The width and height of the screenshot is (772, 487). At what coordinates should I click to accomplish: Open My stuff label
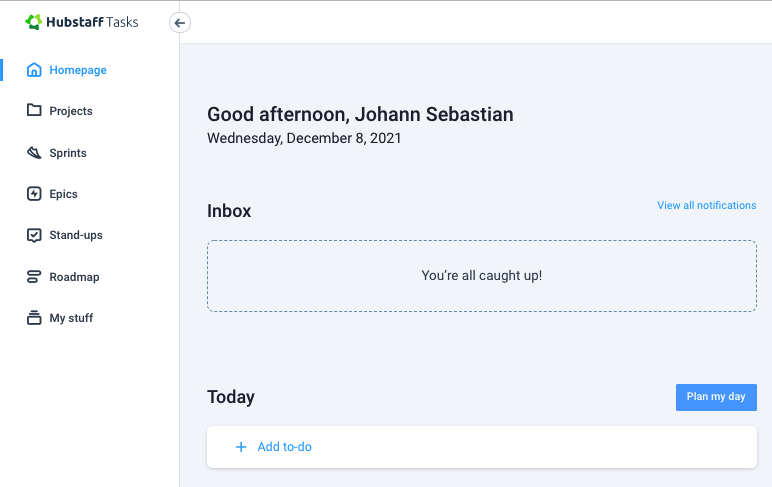tap(71, 318)
